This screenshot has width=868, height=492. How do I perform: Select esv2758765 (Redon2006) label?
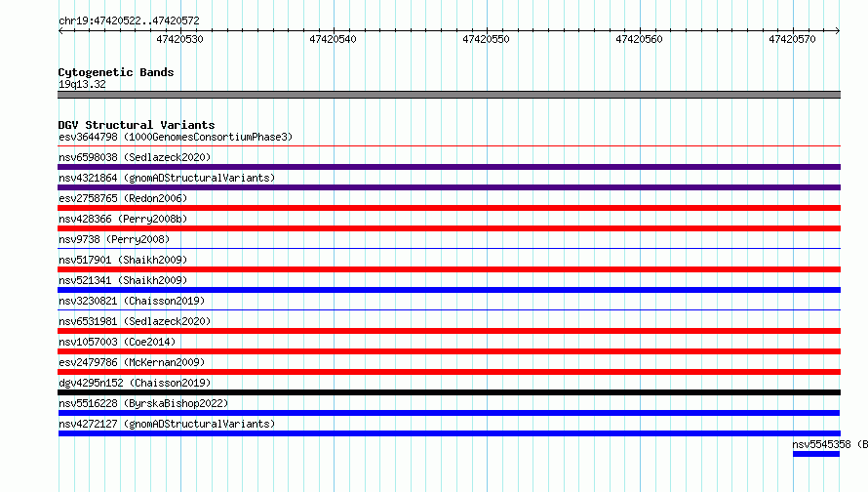(x=123, y=198)
